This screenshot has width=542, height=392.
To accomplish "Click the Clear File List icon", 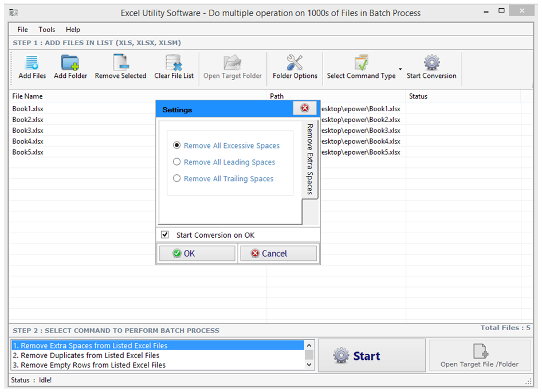I will coord(174,62).
